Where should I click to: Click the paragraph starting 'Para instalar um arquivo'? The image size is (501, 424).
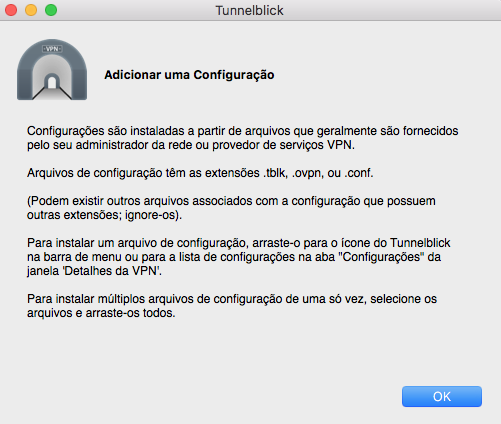tap(239, 257)
